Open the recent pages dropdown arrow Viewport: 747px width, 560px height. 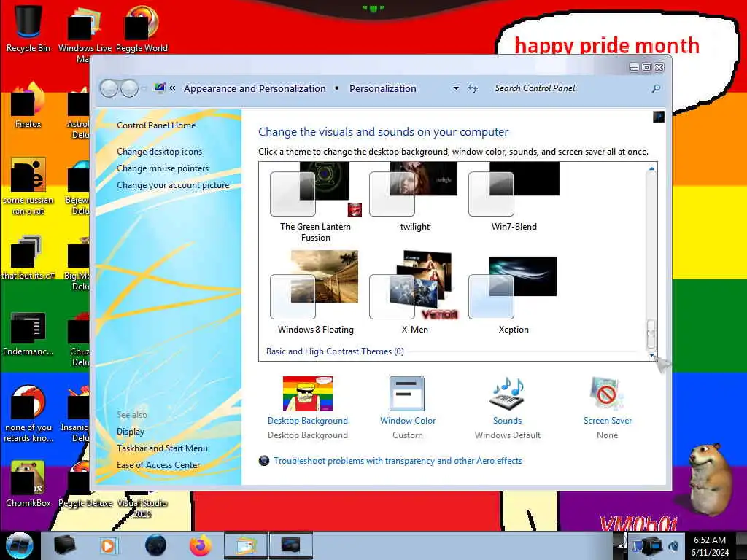click(144, 88)
